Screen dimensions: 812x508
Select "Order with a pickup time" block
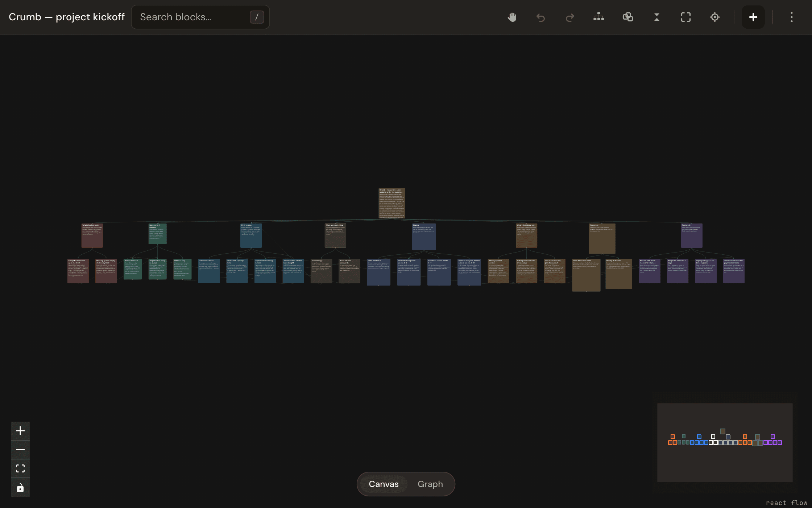tap(237, 271)
